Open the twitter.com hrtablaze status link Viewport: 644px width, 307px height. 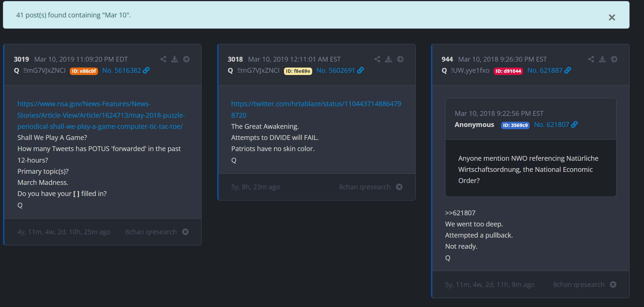click(x=316, y=110)
